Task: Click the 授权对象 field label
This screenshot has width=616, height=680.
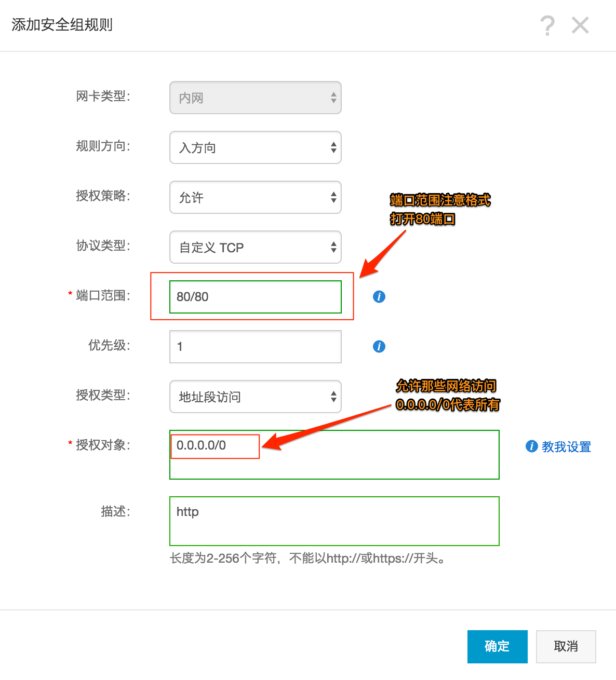Action: (x=103, y=445)
